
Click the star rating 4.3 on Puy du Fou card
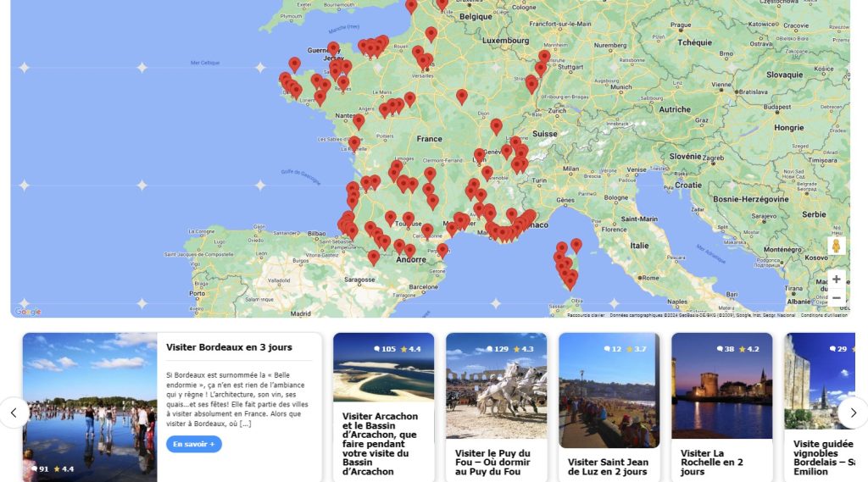(x=522, y=349)
